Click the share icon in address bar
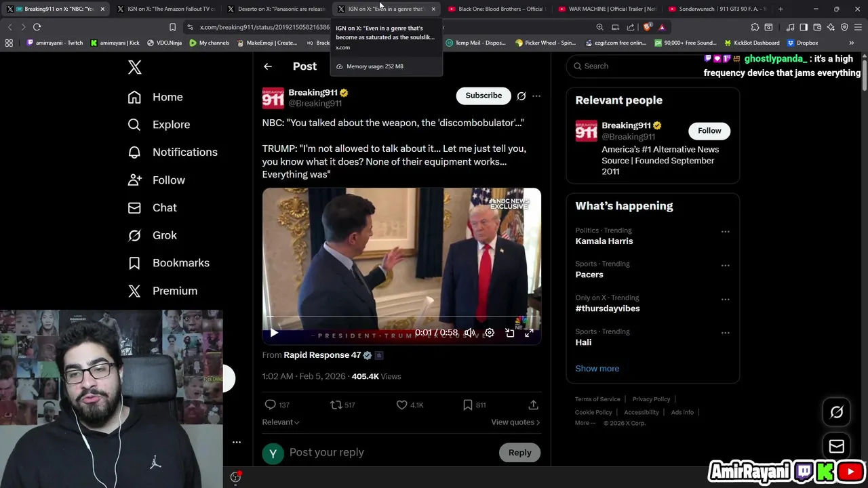This screenshot has width=868, height=488. [x=631, y=27]
